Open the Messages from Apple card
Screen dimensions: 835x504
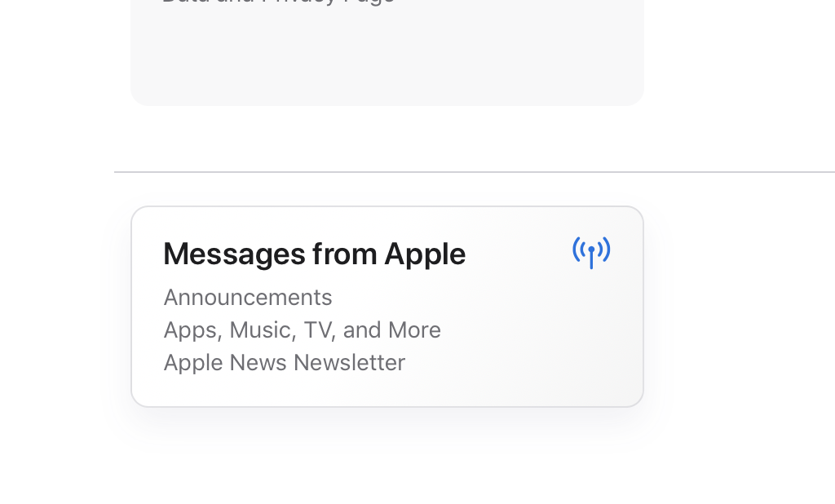pos(387,307)
